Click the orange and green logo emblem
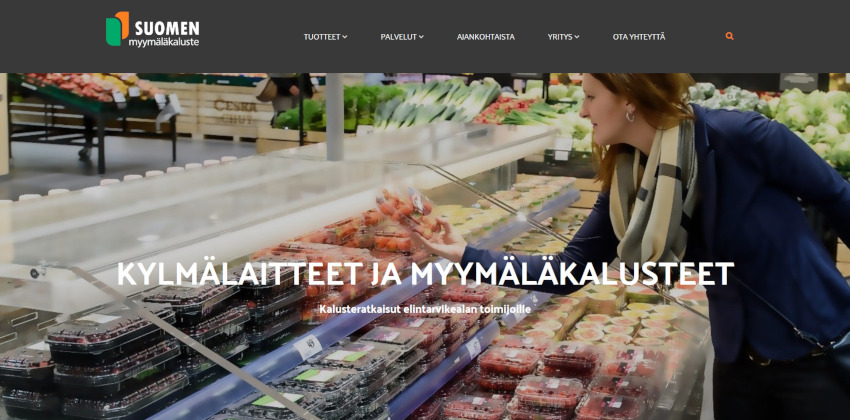Screen dimensions: 850x420 [x=118, y=29]
